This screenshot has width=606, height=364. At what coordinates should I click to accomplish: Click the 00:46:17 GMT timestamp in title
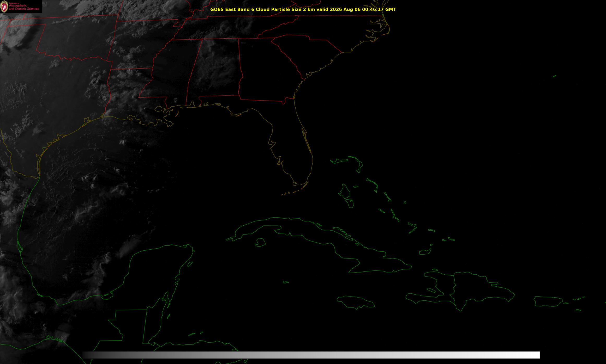tap(379, 9)
